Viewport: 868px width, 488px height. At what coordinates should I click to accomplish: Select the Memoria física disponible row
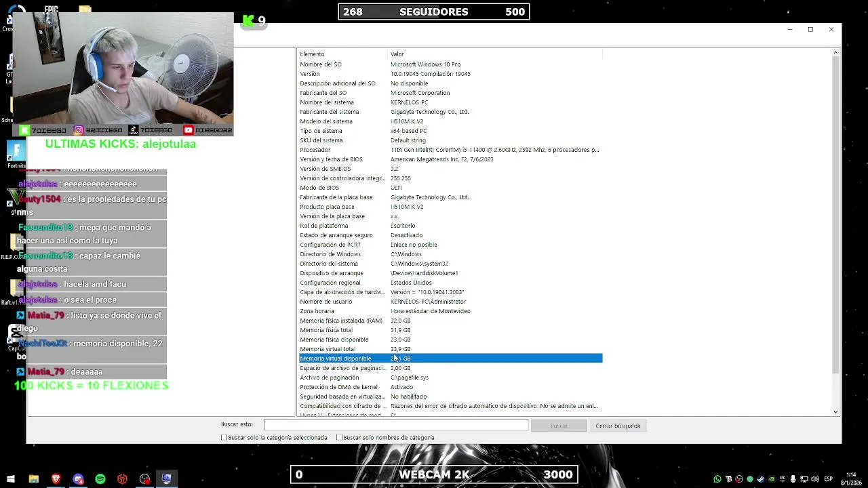[x=450, y=340]
